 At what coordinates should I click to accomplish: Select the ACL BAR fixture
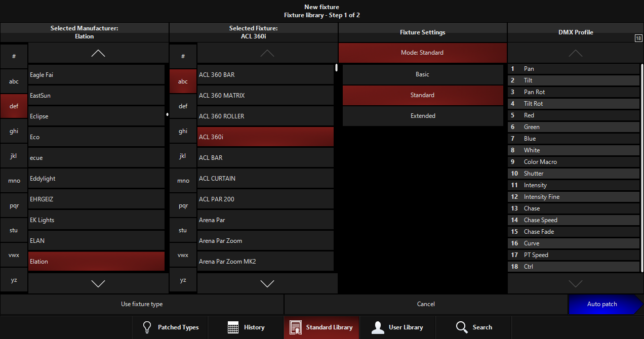coord(265,157)
